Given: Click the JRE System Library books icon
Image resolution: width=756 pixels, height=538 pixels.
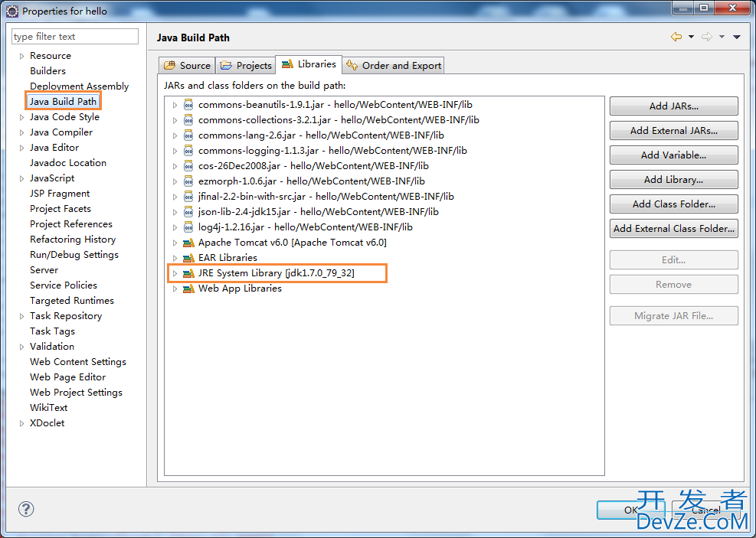Looking at the screenshot, I should pyautogui.click(x=188, y=273).
